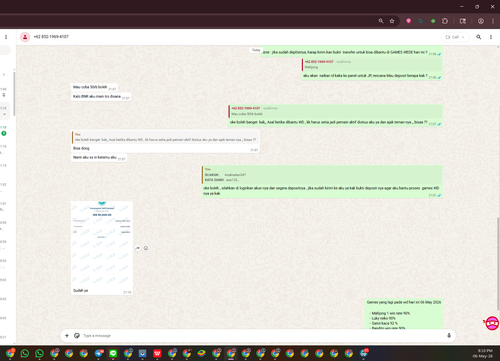Open the pink shield extension
This screenshot has height=361, width=500.
pyautogui.click(x=409, y=21)
